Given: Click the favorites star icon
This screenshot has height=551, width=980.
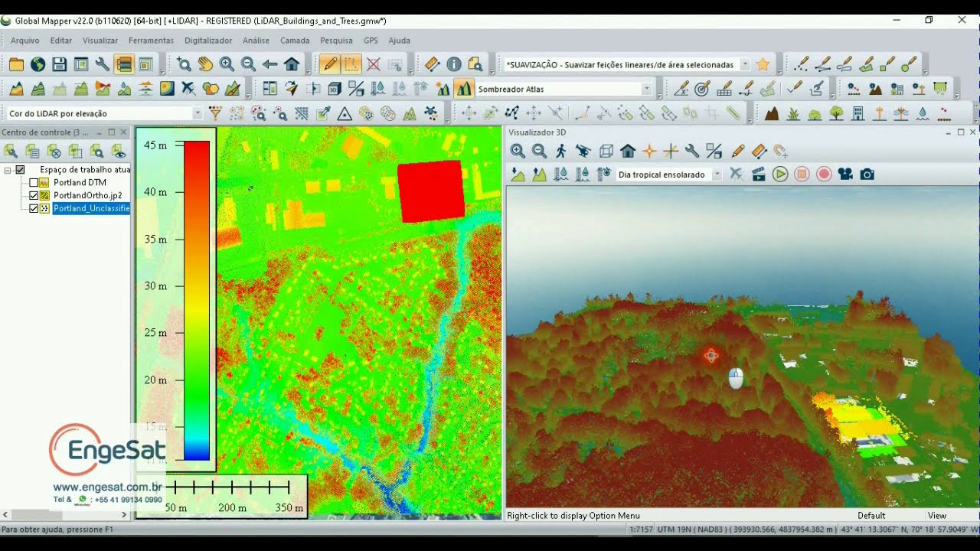Looking at the screenshot, I should tap(763, 64).
